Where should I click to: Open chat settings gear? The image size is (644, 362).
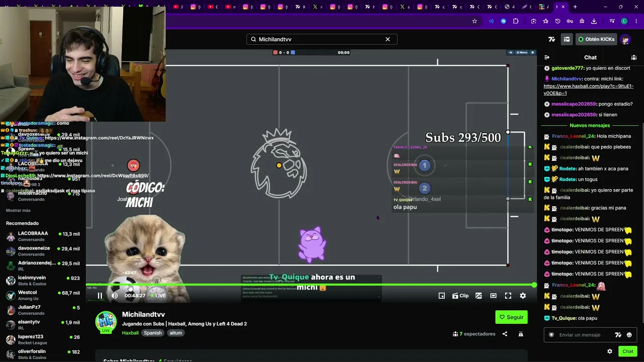(x=610, y=351)
